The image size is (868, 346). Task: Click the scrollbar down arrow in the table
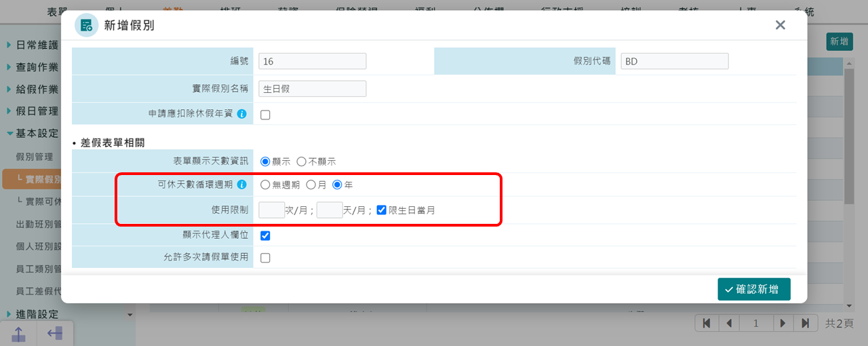[x=848, y=306]
